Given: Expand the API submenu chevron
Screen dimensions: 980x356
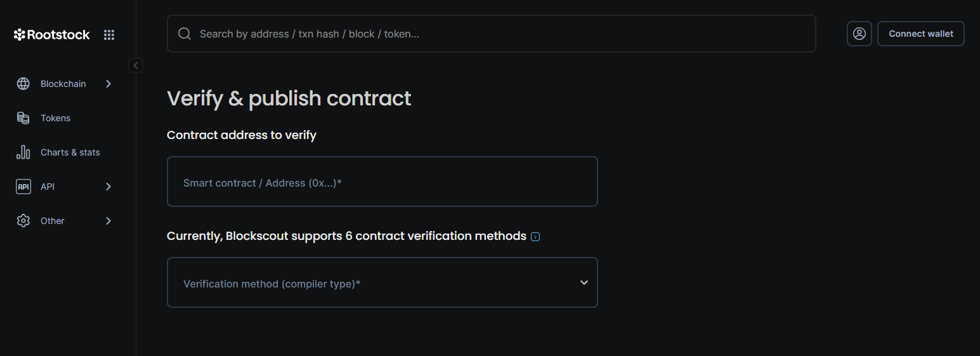Looking at the screenshot, I should (x=108, y=187).
